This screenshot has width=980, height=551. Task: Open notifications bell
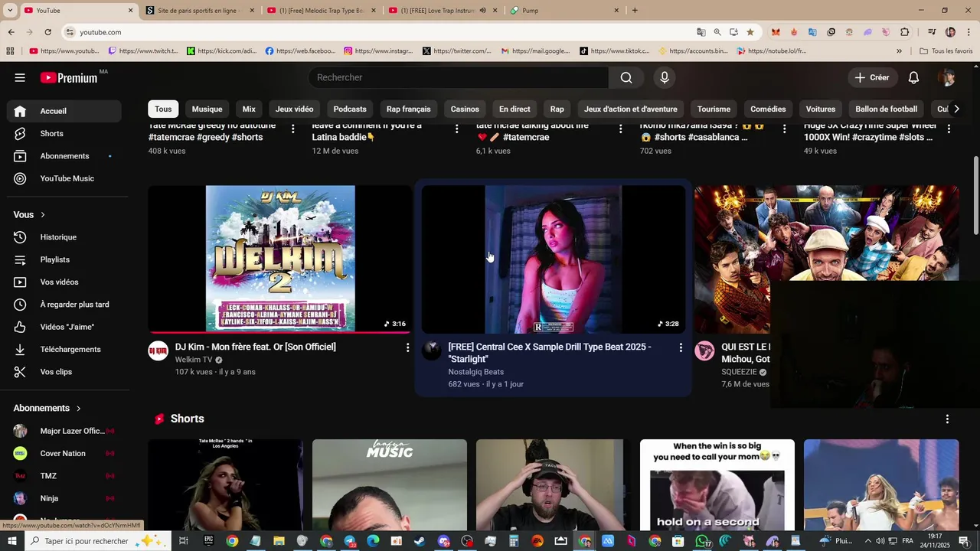tap(913, 77)
